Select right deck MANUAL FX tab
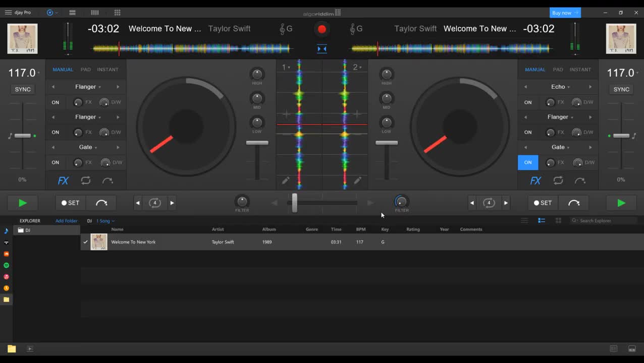Viewport: 644px width, 363px height. (x=535, y=70)
